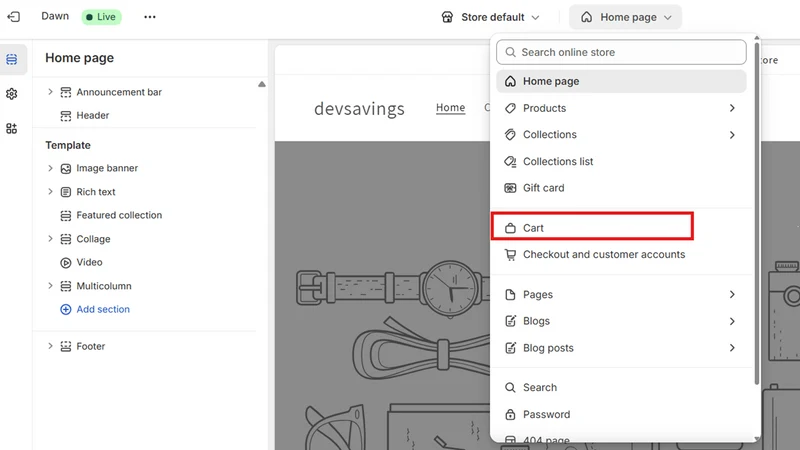The width and height of the screenshot is (800, 450).
Task: Click the sidebar scroll up arrow
Action: (x=262, y=84)
